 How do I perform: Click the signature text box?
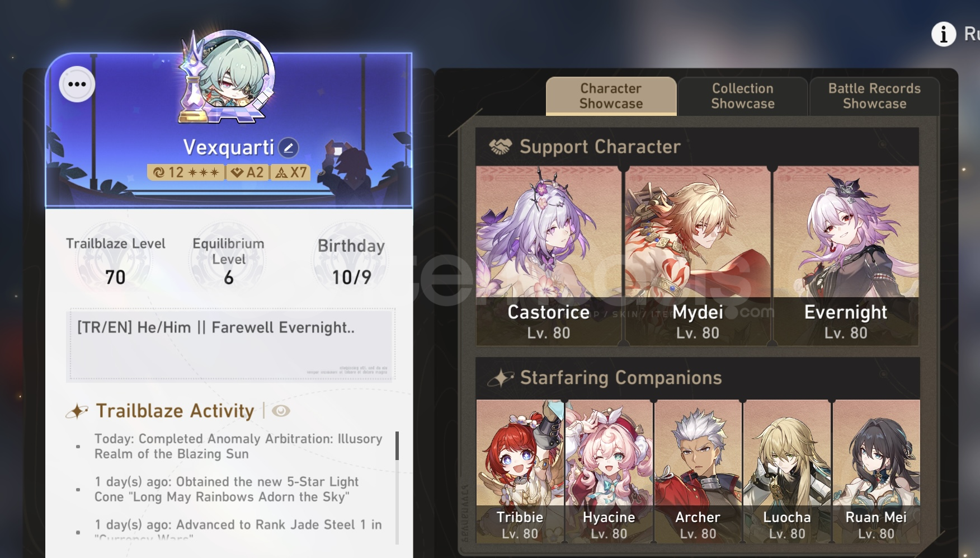[x=231, y=345]
